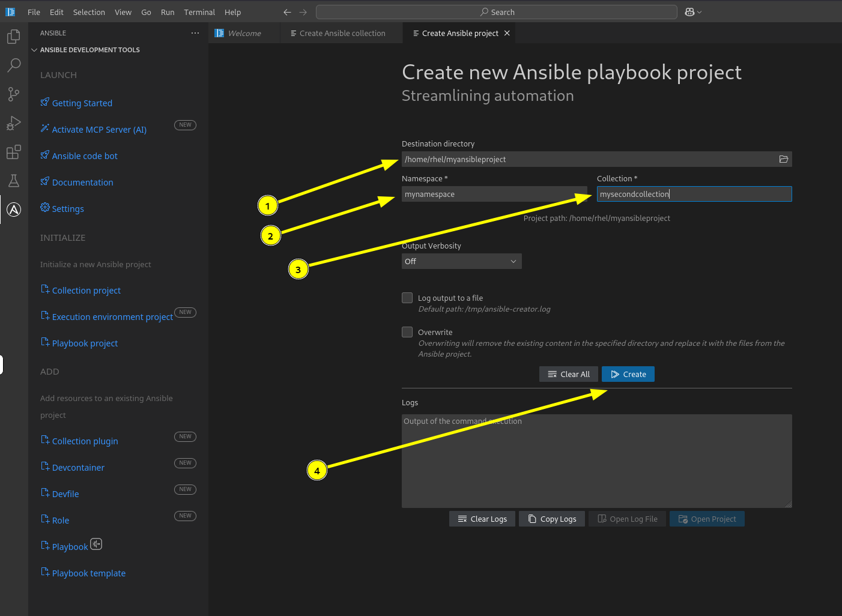Open the Run menu
This screenshot has width=842, height=616.
(168, 12)
